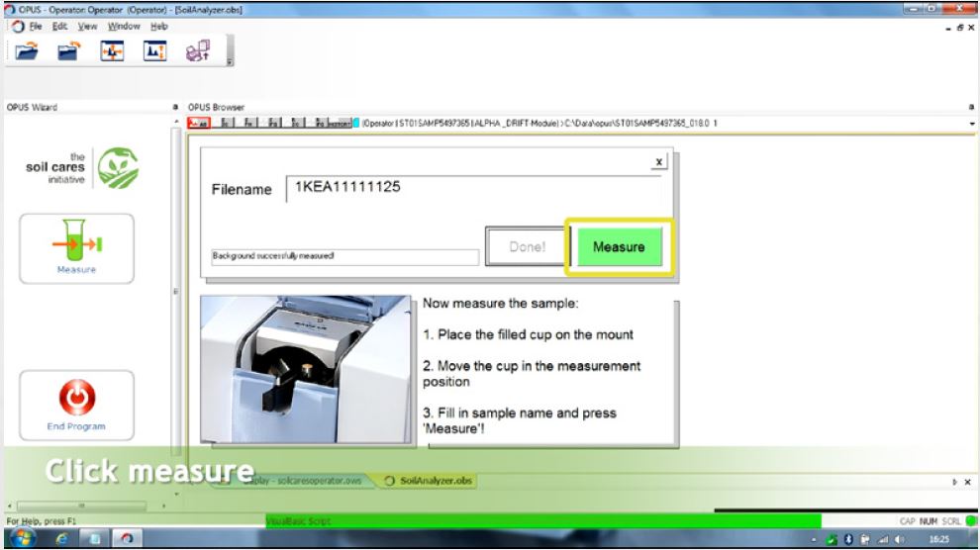
Task: Click the Load File folder icon
Action: click(x=27, y=50)
